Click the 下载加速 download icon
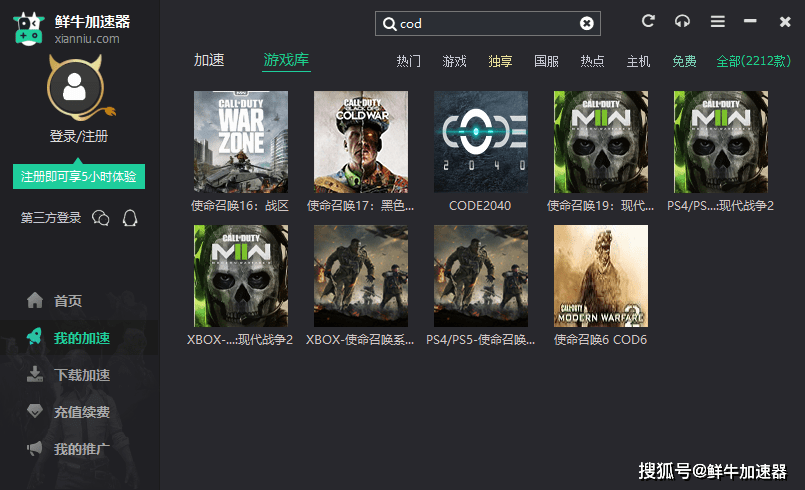The height and width of the screenshot is (490, 805). pos(35,374)
